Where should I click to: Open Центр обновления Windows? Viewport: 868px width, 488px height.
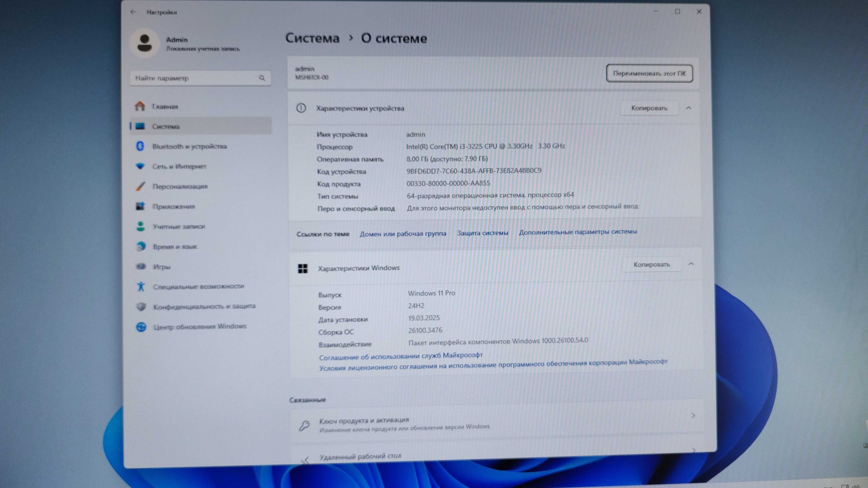tap(201, 327)
